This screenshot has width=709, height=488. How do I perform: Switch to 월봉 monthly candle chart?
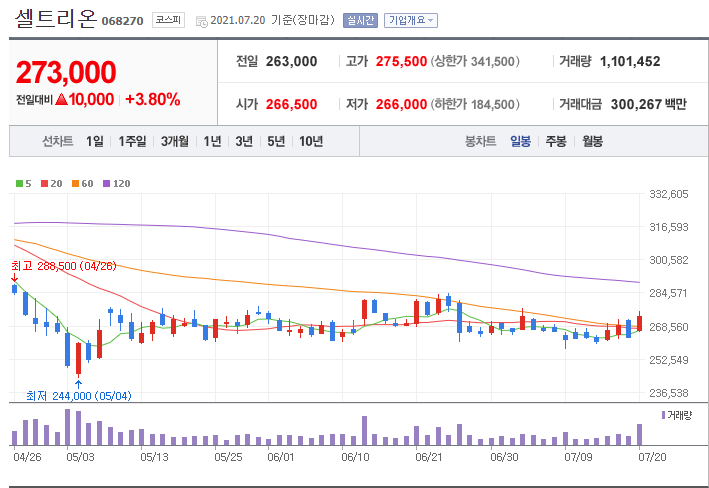(x=592, y=142)
